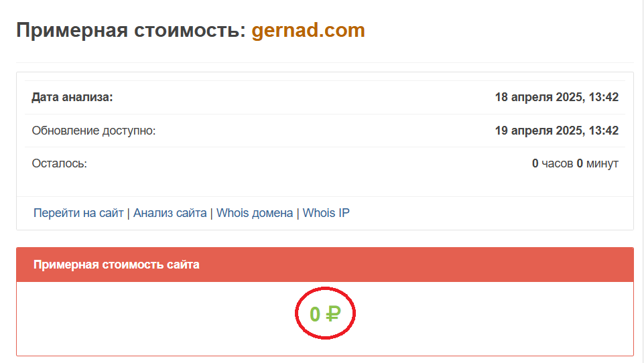Click the ruble currency symbol

point(333,313)
